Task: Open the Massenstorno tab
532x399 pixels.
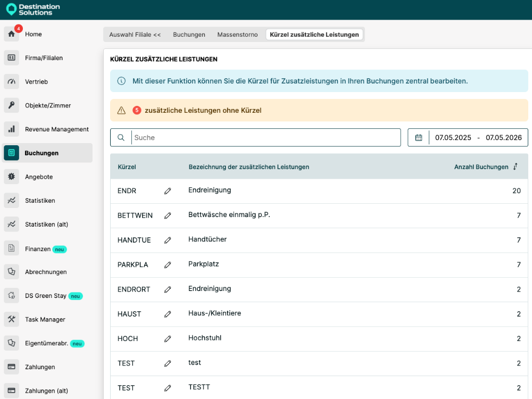Action: [237, 35]
